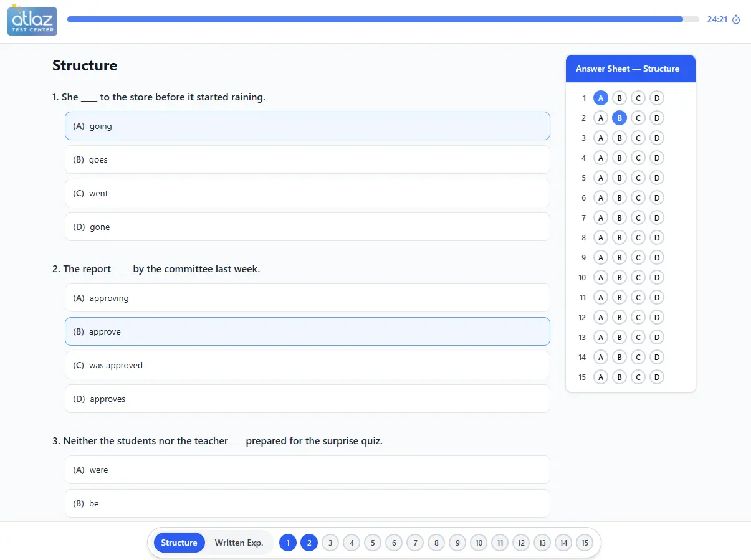The image size is (751, 560).
Task: Select option (C) went for question 1
Action: tap(307, 193)
